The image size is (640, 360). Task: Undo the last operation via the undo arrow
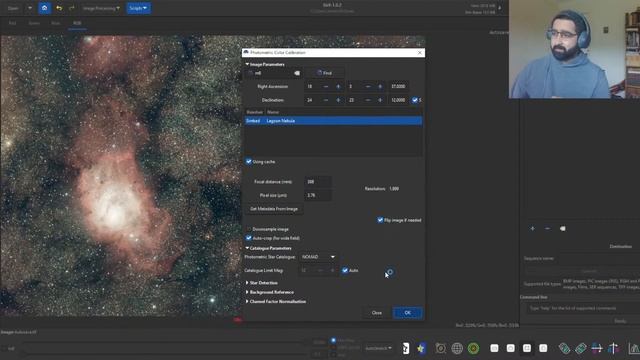59,8
